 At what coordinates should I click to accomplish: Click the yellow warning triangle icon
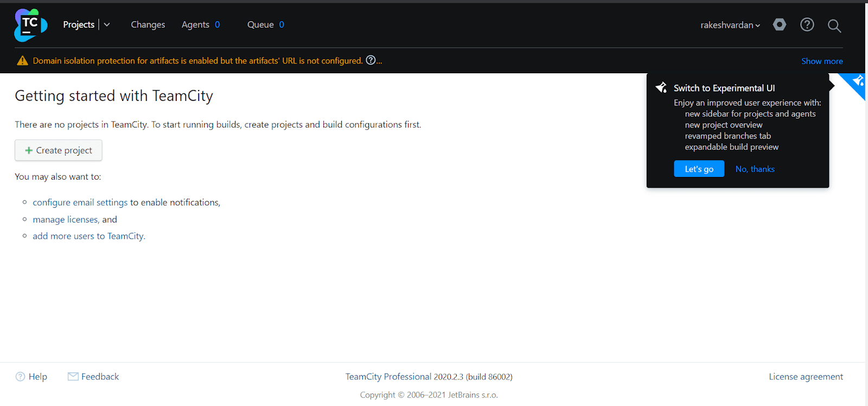(22, 61)
